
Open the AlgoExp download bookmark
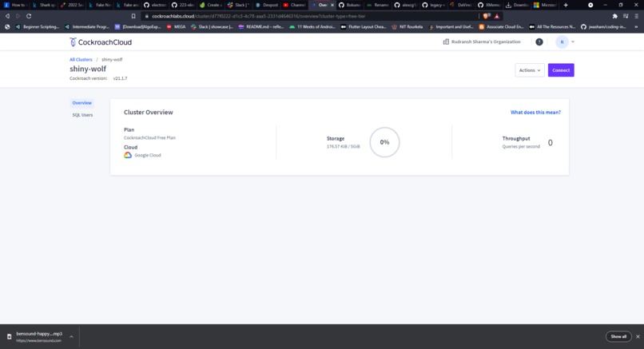(138, 26)
